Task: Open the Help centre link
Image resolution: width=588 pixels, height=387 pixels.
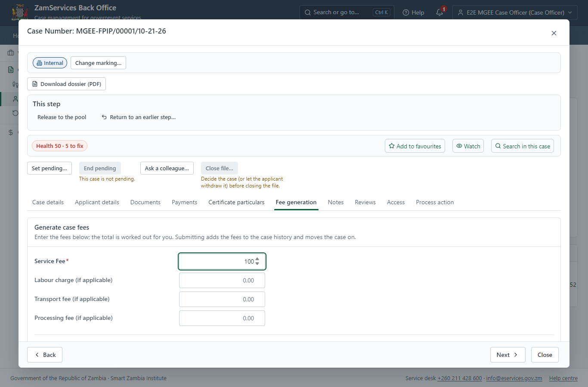Action: pyautogui.click(x=563, y=378)
